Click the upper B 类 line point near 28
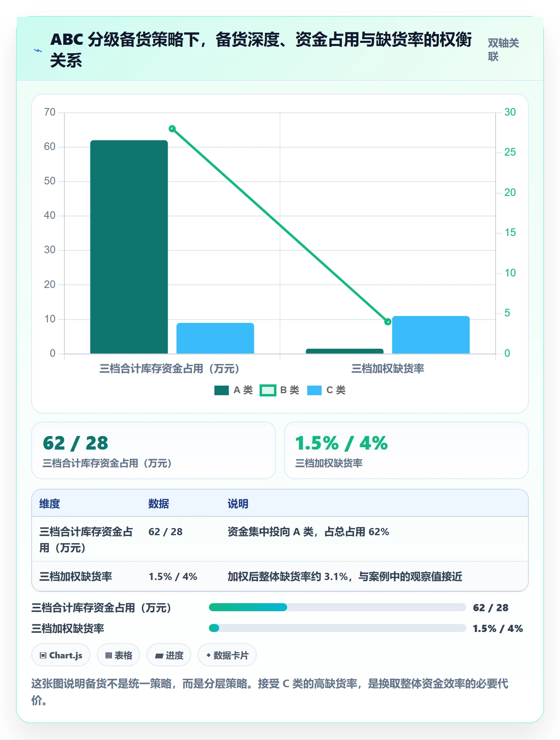The width and height of the screenshot is (560, 740). 172,129
